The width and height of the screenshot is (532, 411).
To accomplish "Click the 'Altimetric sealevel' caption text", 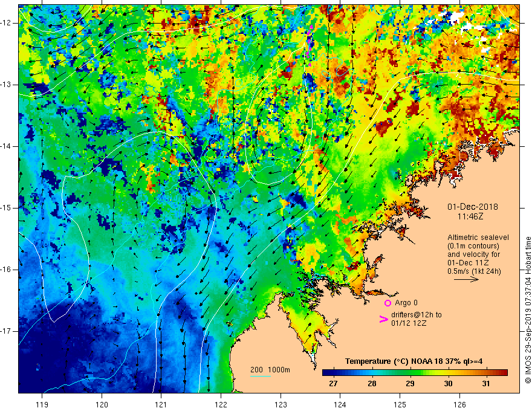I will tap(478, 238).
